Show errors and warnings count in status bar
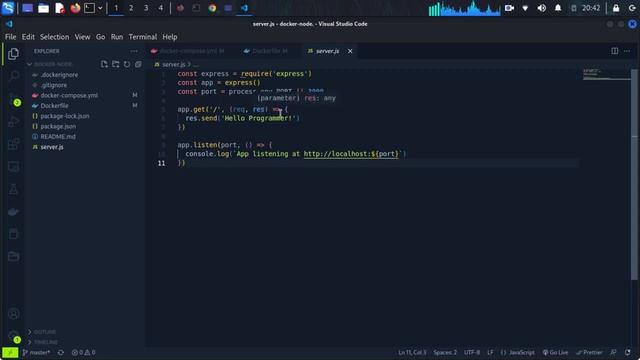 83,352
